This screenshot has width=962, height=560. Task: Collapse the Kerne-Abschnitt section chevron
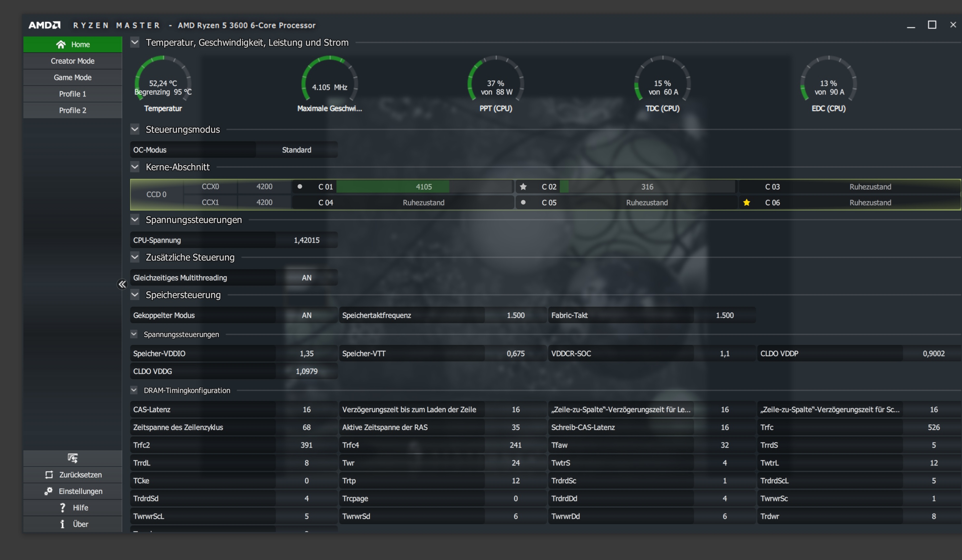135,167
